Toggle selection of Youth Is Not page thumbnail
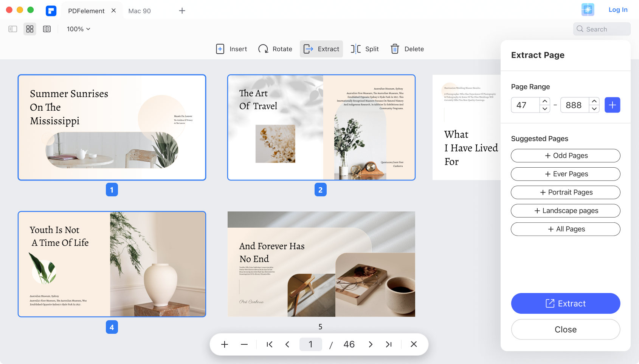The height and width of the screenshot is (364, 639). tap(112, 264)
